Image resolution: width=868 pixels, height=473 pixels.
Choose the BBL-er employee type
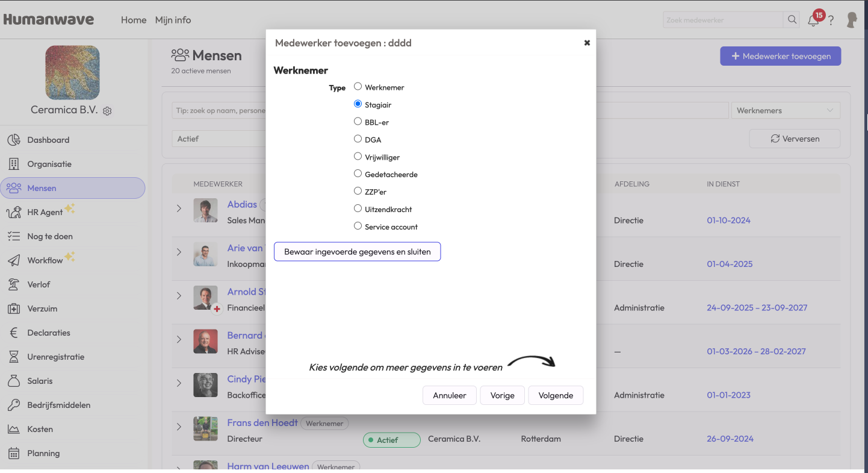pos(358,121)
